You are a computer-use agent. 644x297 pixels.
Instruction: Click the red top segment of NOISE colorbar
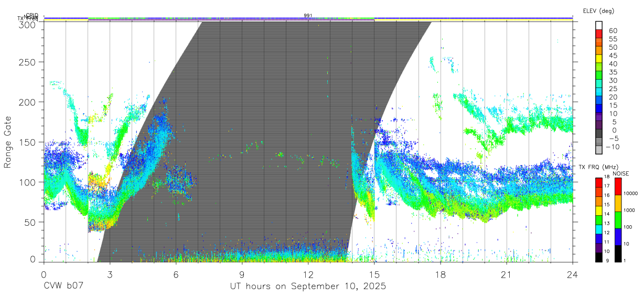(618, 186)
